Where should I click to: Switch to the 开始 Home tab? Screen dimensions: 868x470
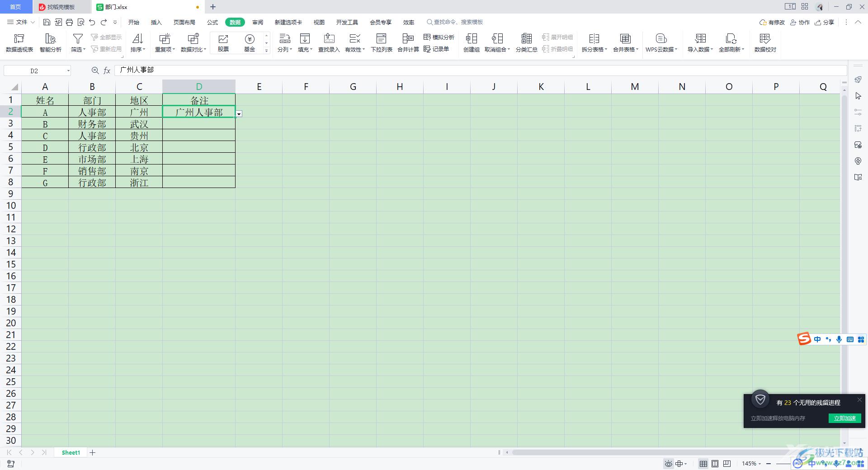(134, 22)
